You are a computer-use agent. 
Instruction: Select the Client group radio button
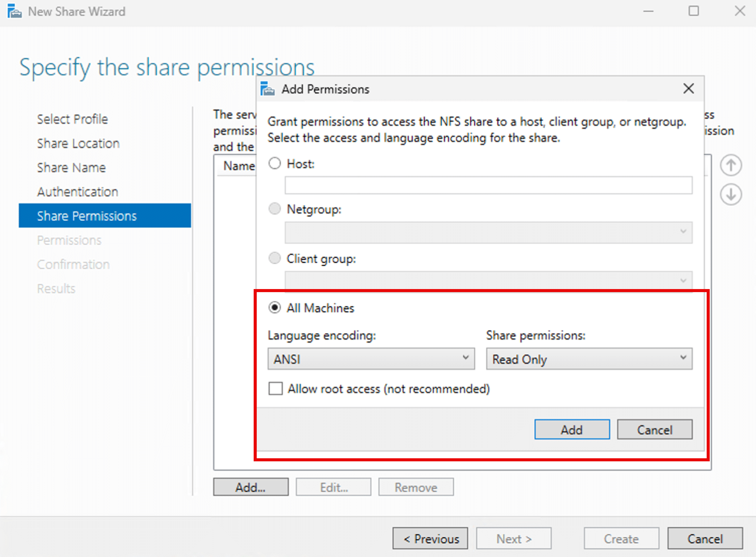pos(275,258)
